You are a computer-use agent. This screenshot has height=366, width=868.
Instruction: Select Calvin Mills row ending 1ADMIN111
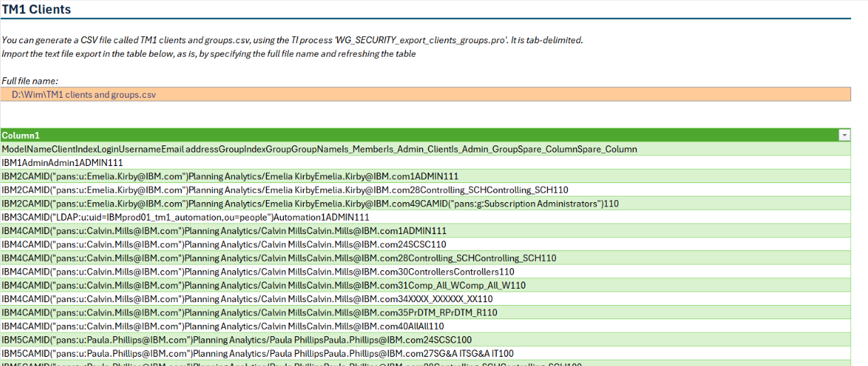coord(426,231)
